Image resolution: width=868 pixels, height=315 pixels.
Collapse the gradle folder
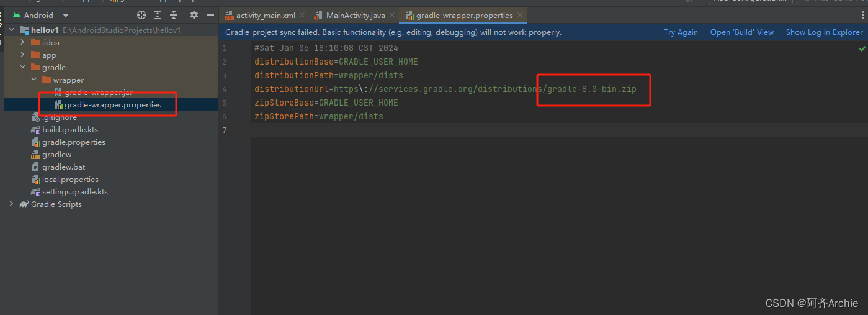pos(23,67)
